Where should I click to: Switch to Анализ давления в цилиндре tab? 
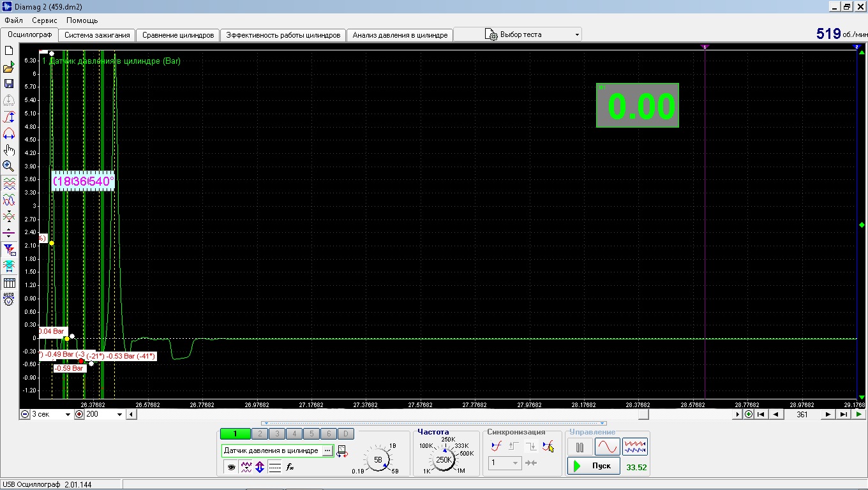click(x=400, y=35)
